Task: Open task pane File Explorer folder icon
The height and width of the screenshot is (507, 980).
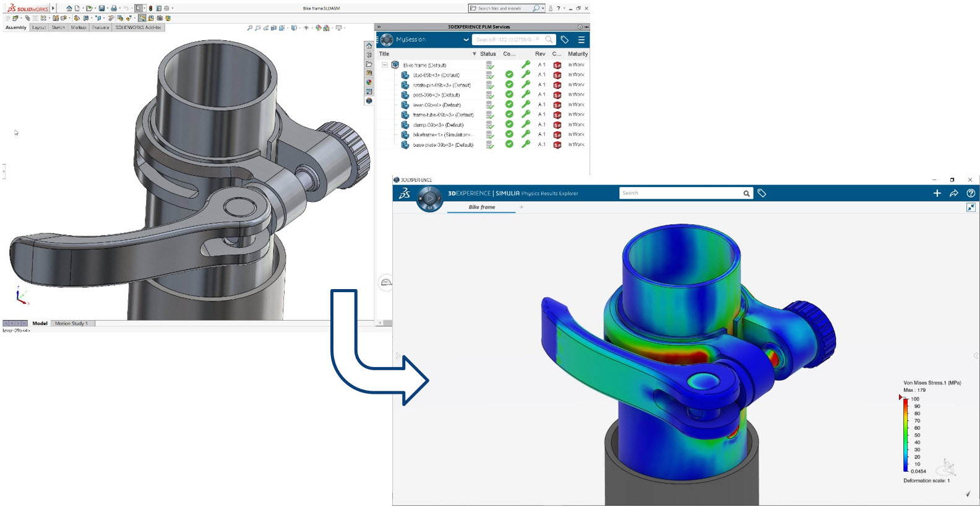Action: 369,64
